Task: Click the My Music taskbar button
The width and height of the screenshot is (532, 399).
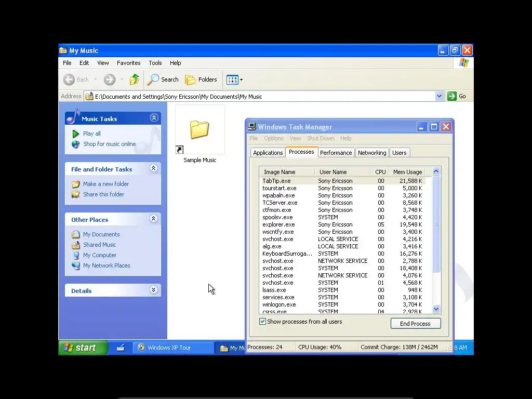Action: (230, 348)
